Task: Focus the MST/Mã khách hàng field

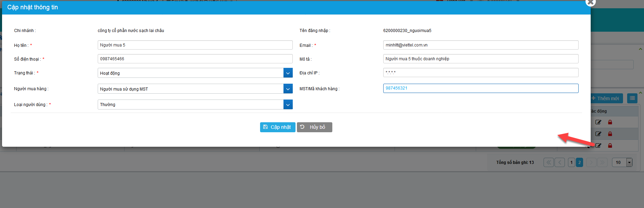Action: point(480,89)
